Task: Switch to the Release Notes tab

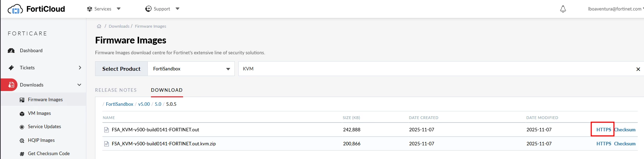Action: (116, 90)
